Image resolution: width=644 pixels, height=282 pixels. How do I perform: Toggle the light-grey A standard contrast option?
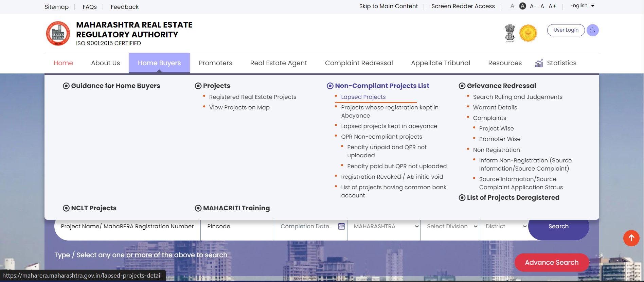pos(512,6)
